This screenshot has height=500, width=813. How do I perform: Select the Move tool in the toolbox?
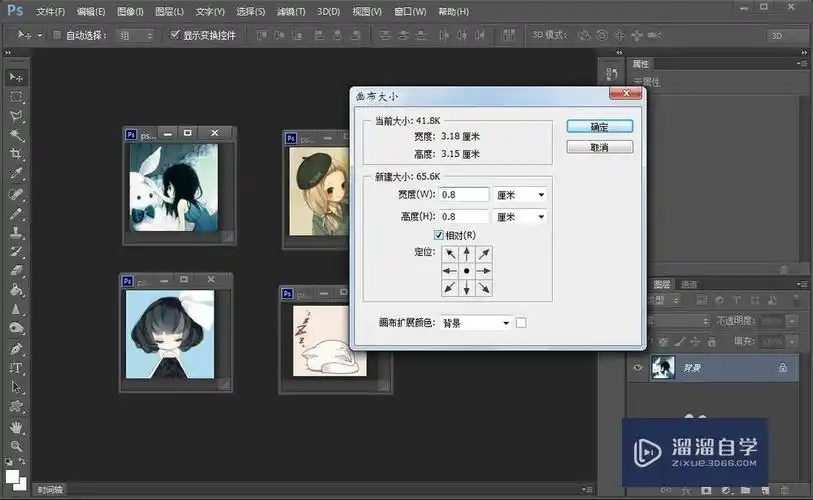click(x=16, y=77)
